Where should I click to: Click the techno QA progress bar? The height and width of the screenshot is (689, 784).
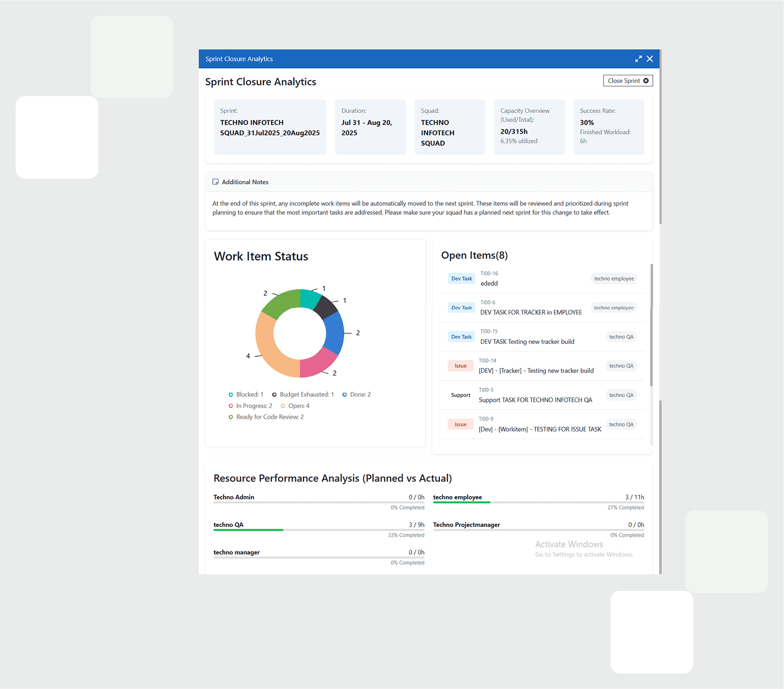click(319, 530)
